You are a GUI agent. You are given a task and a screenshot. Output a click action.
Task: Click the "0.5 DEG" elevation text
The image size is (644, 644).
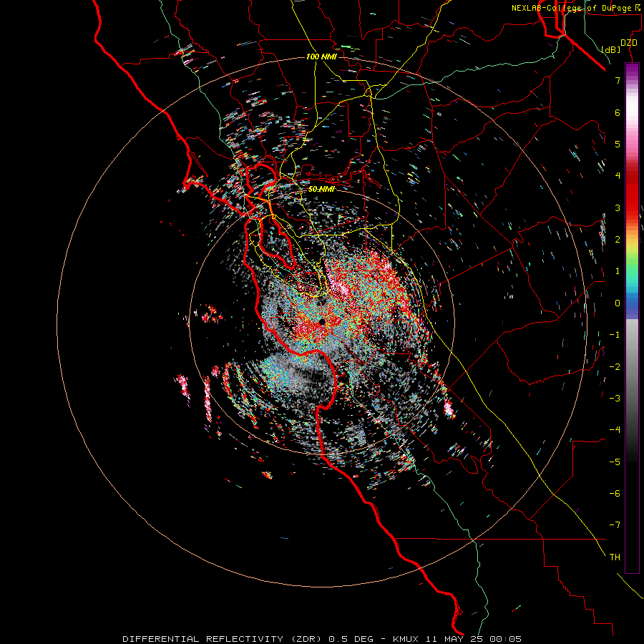point(351,639)
